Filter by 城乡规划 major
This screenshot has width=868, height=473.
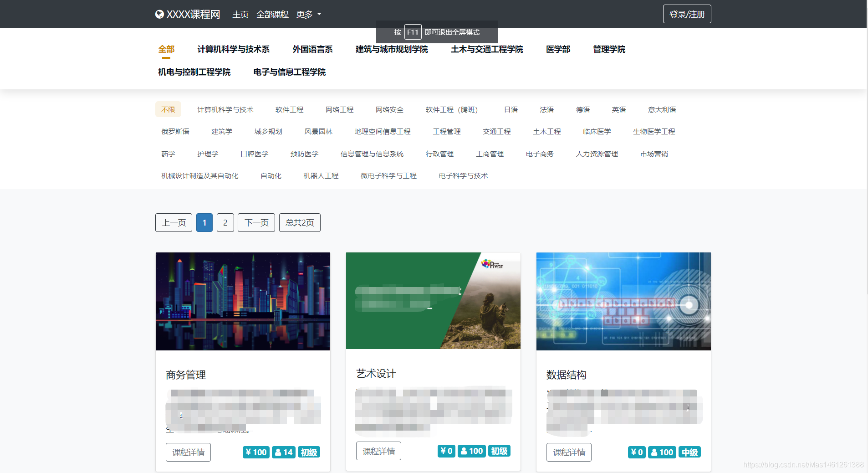(268, 131)
